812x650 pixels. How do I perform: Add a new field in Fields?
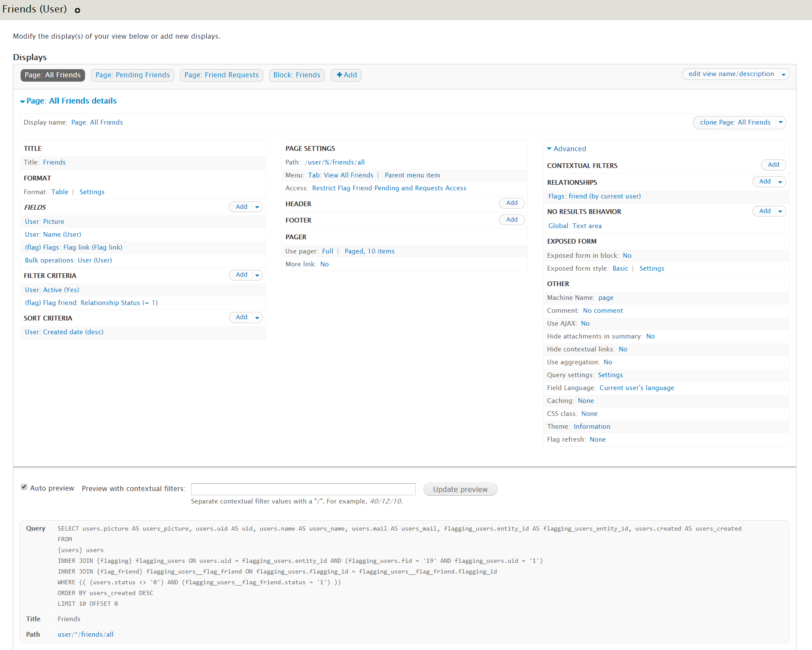[241, 207]
